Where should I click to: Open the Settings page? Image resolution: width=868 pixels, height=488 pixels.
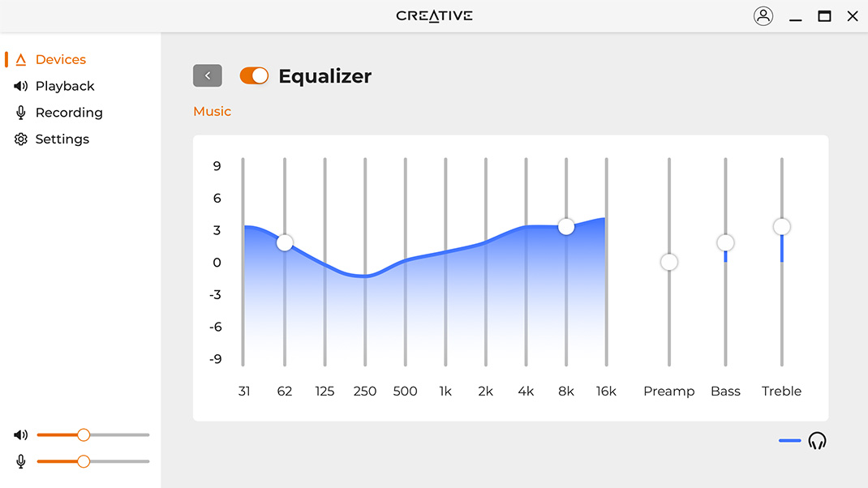[62, 139]
